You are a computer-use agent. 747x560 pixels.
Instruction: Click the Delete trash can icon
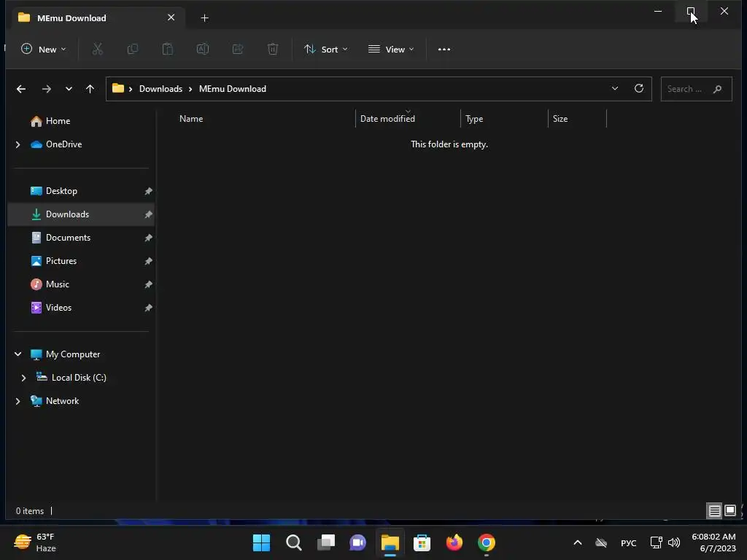(273, 49)
